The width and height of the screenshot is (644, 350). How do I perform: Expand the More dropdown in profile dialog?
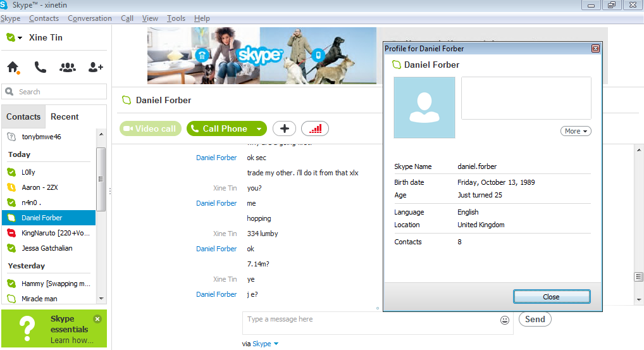[x=576, y=131]
